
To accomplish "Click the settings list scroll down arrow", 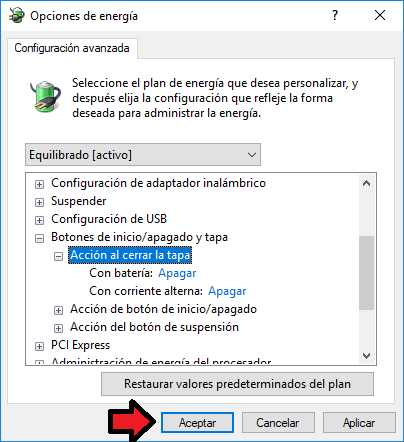I will [366, 356].
